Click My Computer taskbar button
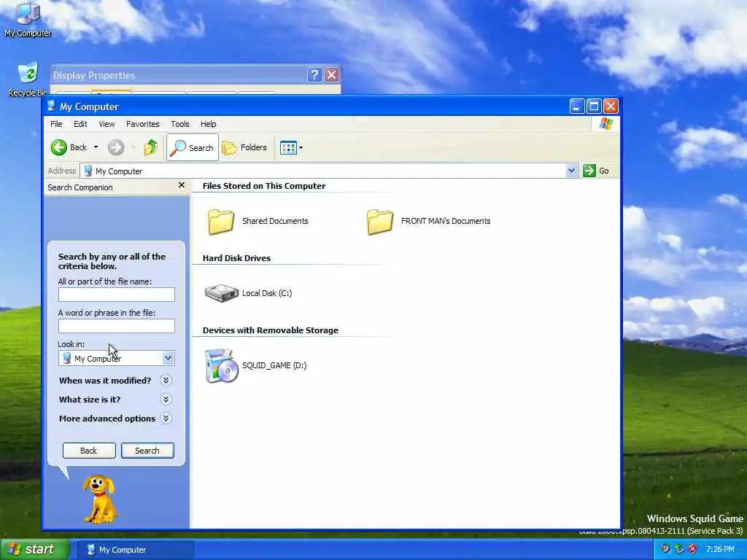Screen dimensions: 747x560 pos(136,550)
